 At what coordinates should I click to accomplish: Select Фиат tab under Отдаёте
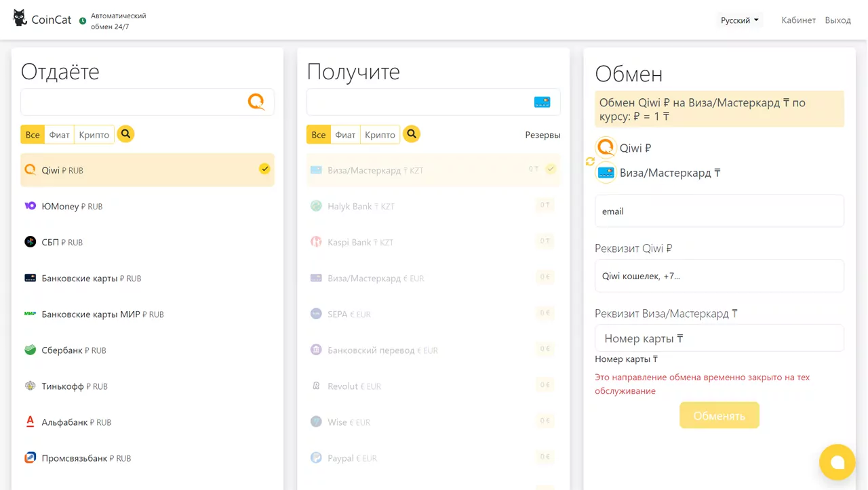point(59,135)
